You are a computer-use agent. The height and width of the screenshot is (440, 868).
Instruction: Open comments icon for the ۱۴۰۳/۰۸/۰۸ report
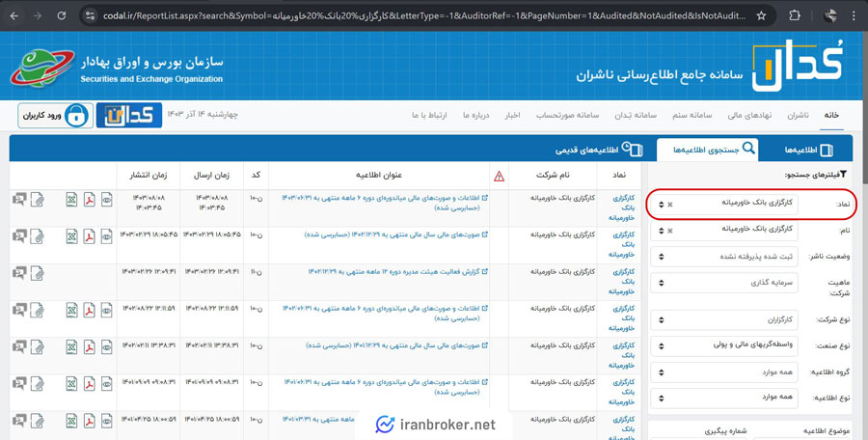tap(19, 199)
